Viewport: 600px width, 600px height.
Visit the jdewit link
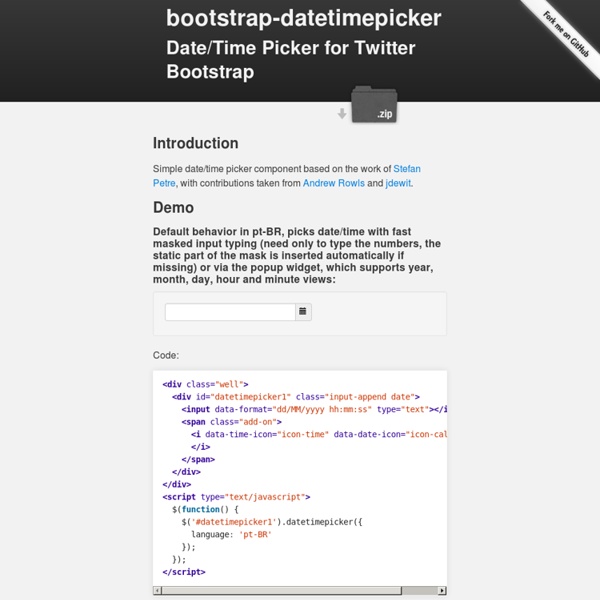click(x=398, y=183)
